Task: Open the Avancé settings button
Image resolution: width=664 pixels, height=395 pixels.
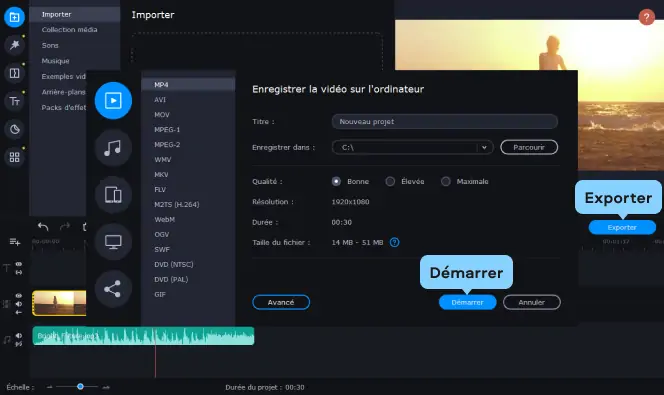Action: click(281, 302)
